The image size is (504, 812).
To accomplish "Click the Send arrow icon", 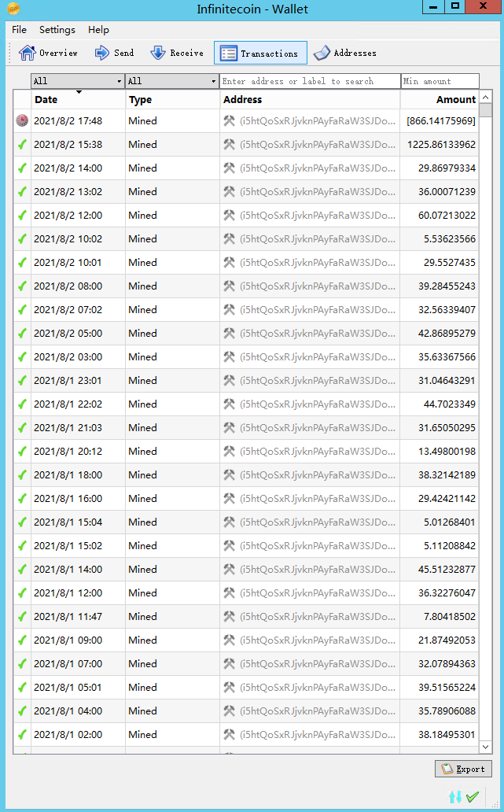I will coord(102,53).
